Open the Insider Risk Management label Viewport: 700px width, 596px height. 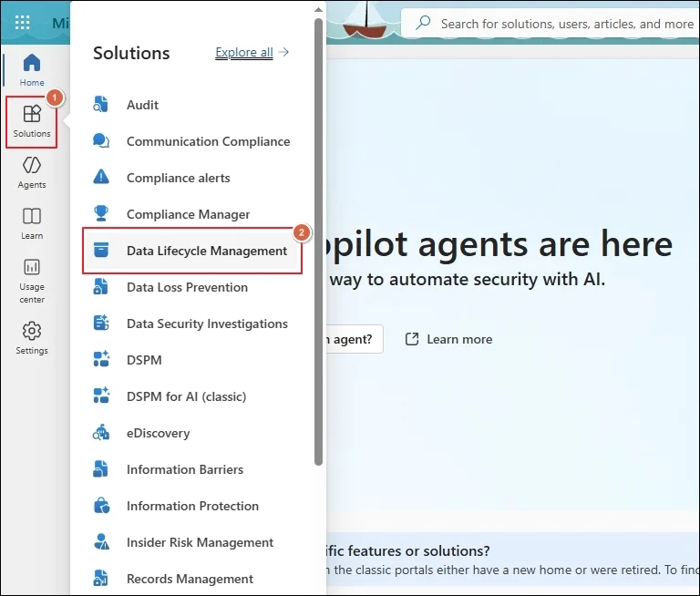click(200, 542)
